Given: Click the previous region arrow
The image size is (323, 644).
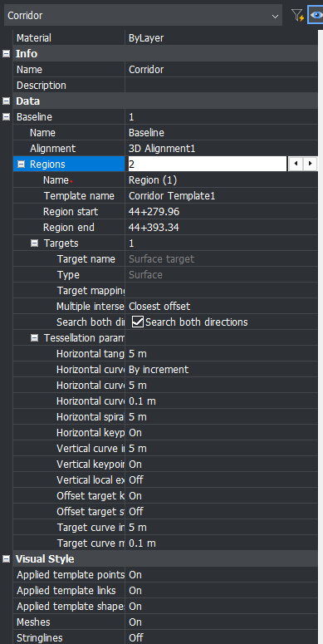Looking at the screenshot, I should pyautogui.click(x=296, y=165).
